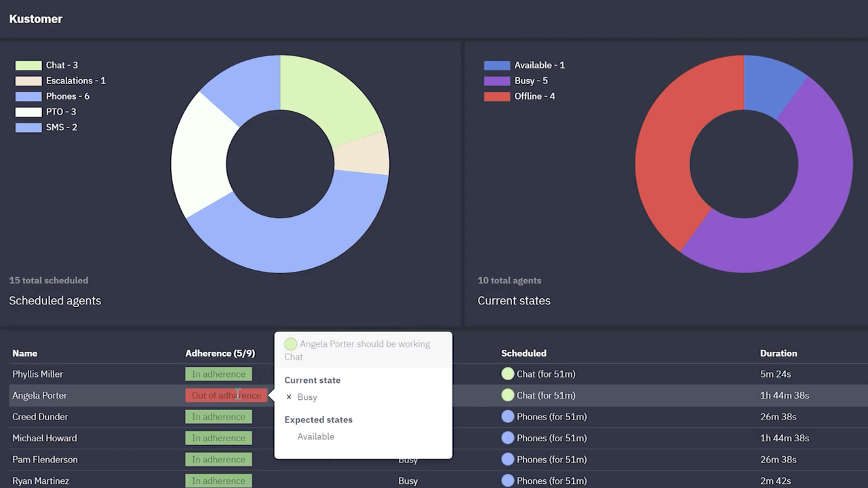Viewport: 868px width, 488px height.
Task: Click the In adherence badge for Phyllis Miller
Action: 218,373
